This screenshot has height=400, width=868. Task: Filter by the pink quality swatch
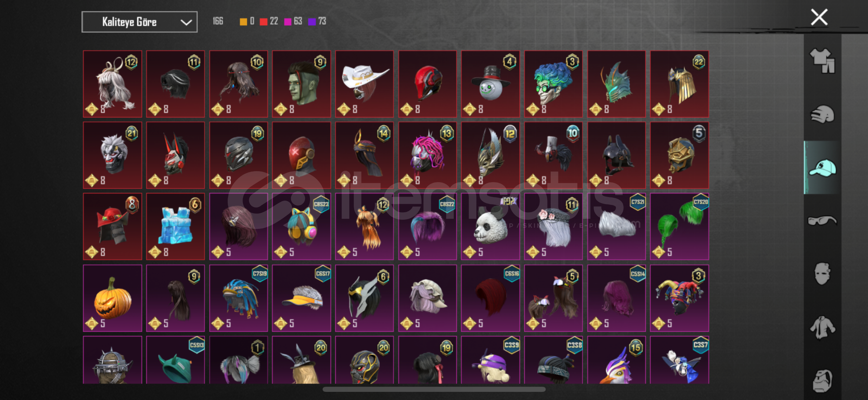[x=288, y=21]
